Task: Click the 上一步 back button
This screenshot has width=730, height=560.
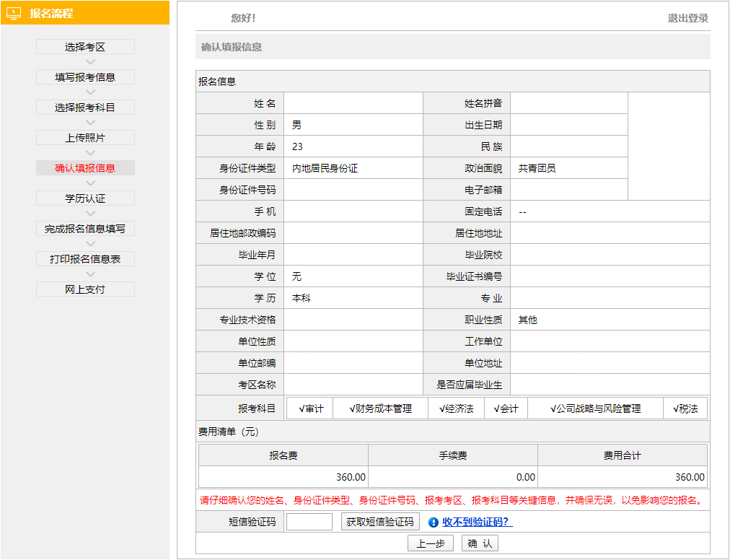Action: tap(430, 543)
